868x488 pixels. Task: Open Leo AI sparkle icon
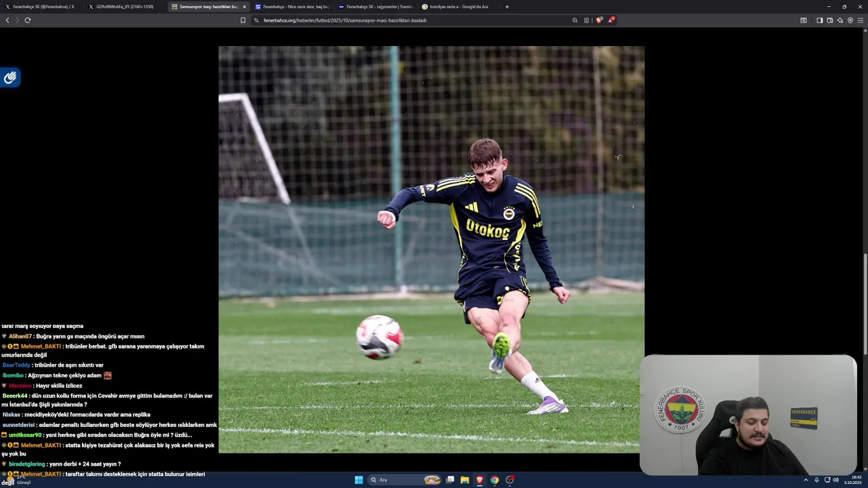(840, 20)
